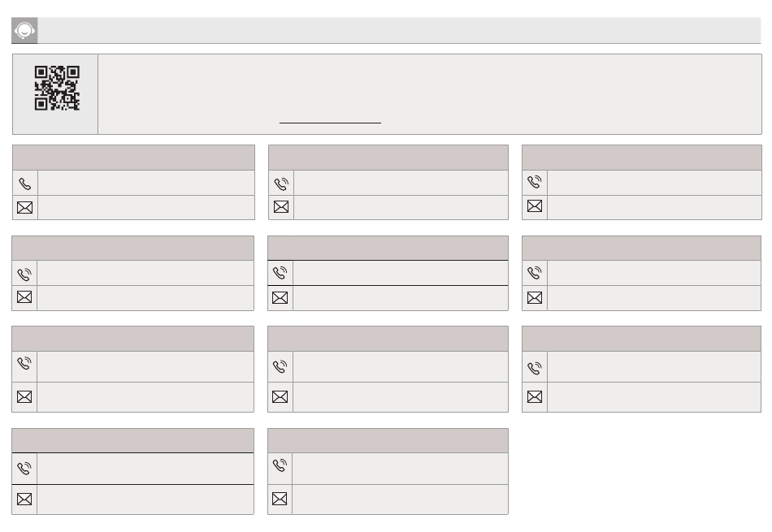The width and height of the screenshot is (772, 532).
Task: Click the envelope icon in the top-right contact card
Action: pos(535,206)
